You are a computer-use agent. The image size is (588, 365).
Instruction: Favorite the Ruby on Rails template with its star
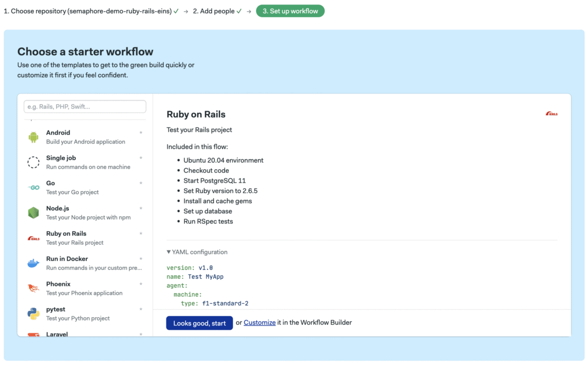(141, 234)
